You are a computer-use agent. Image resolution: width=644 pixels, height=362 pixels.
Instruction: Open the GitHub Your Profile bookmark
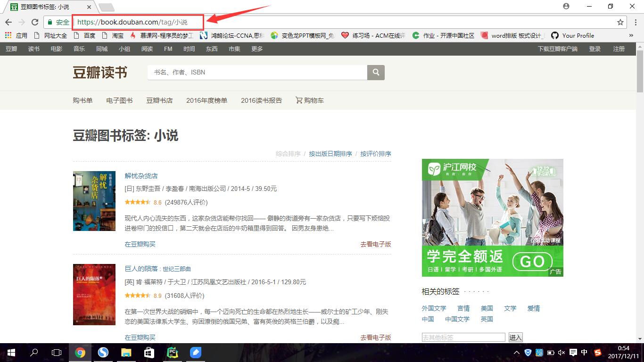(x=573, y=35)
